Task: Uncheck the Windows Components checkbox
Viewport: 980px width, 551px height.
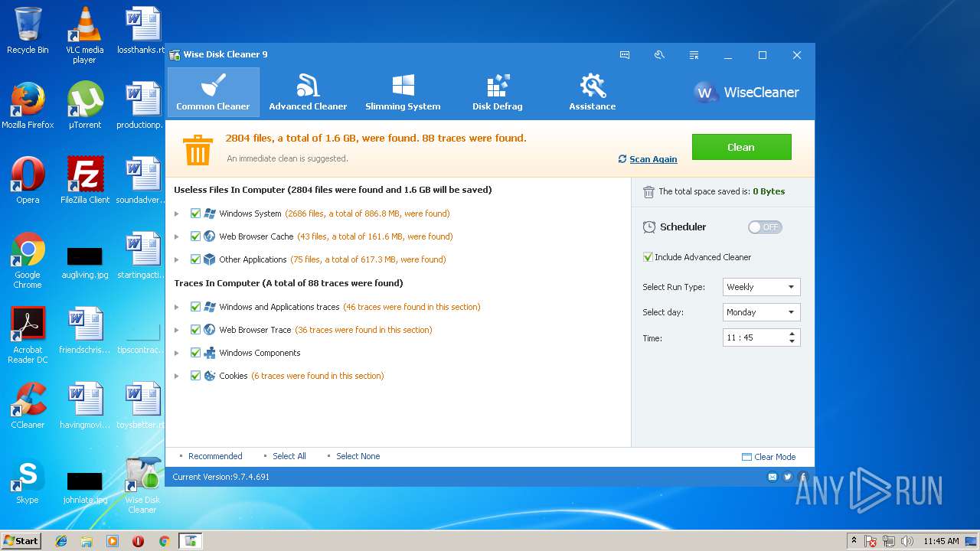Action: [x=195, y=353]
